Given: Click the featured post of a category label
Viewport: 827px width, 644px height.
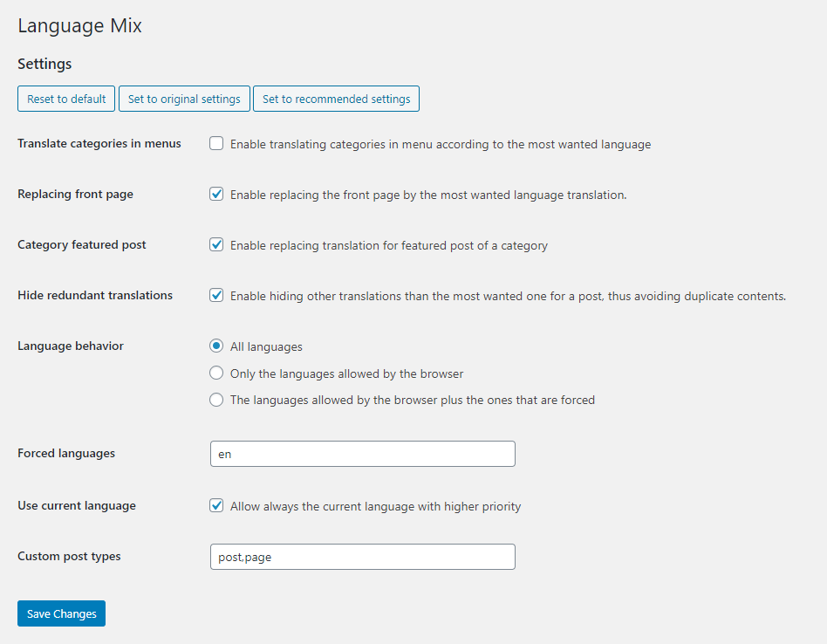Looking at the screenshot, I should point(389,246).
